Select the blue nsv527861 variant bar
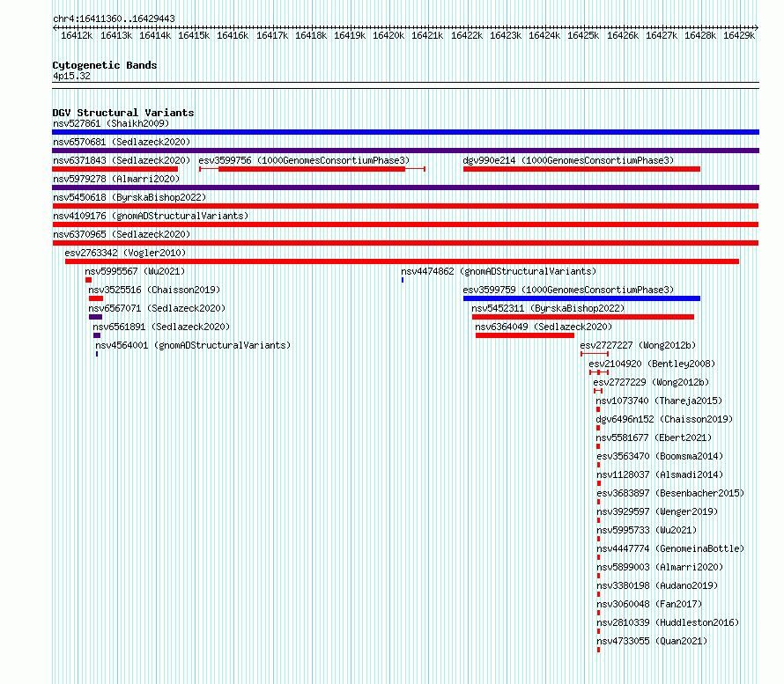 pos(405,132)
